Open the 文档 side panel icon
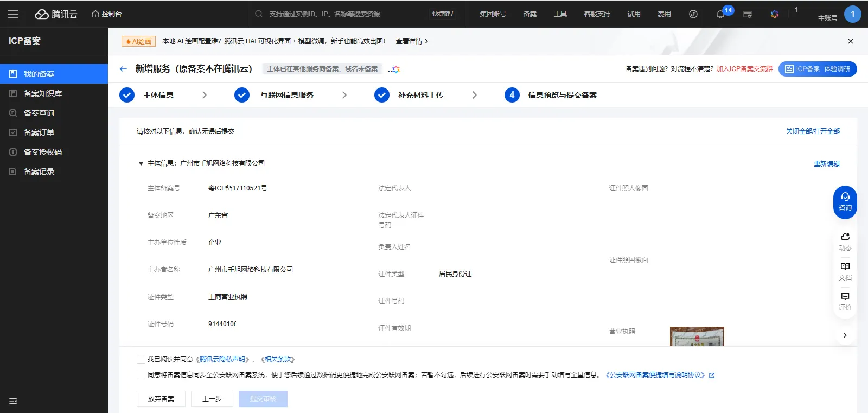Screen dimensions: 868x413 click(845, 271)
